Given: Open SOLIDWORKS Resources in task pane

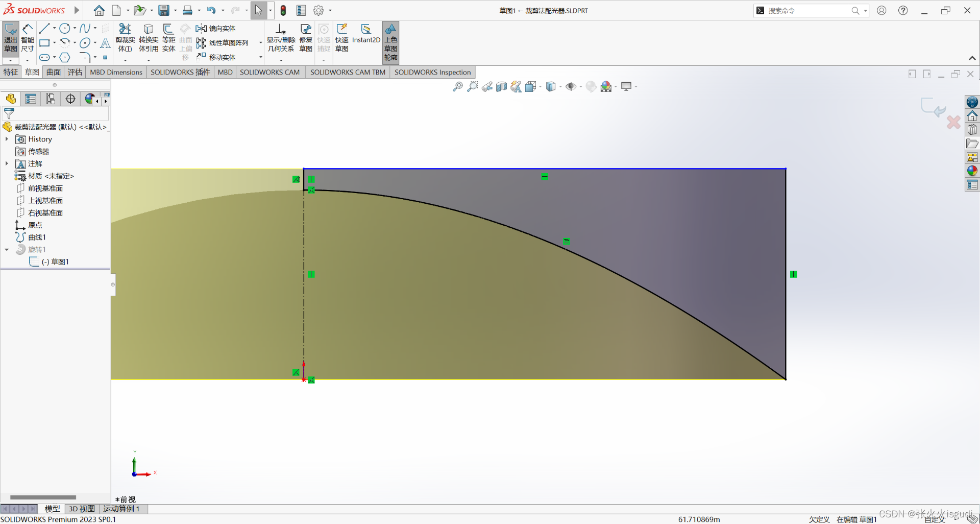Looking at the screenshot, I should click(972, 102).
